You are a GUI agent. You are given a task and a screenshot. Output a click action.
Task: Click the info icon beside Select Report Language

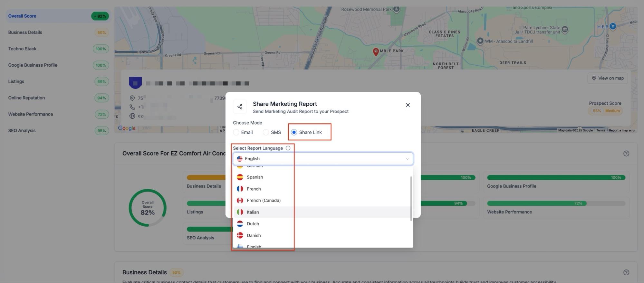coord(288,148)
